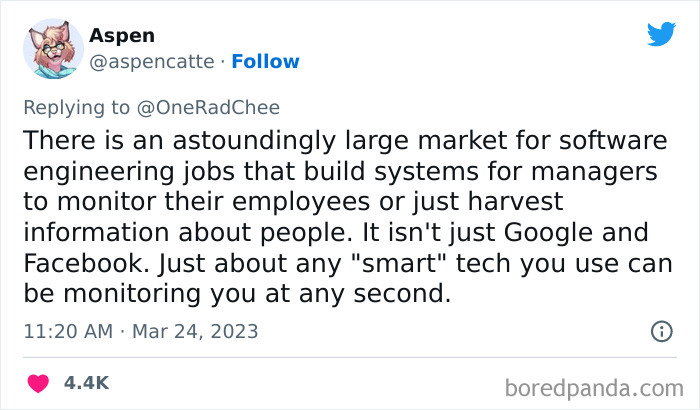Open the circled info icon near the timestamp
This screenshot has height=410, width=700.
tap(662, 331)
